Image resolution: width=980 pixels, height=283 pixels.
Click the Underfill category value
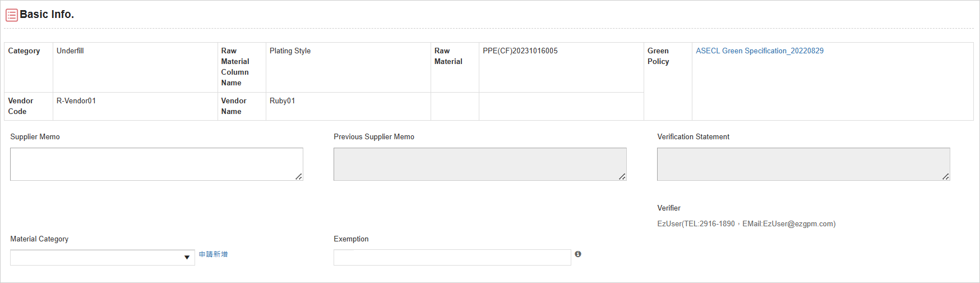(70, 51)
